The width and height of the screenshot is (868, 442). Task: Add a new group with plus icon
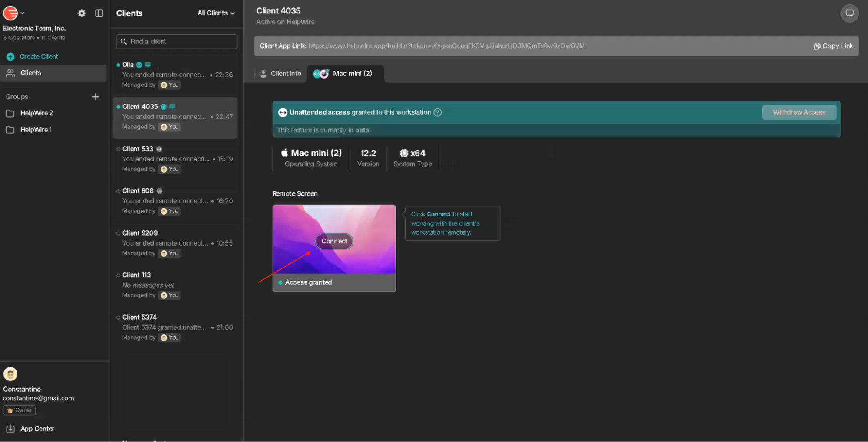click(x=96, y=97)
